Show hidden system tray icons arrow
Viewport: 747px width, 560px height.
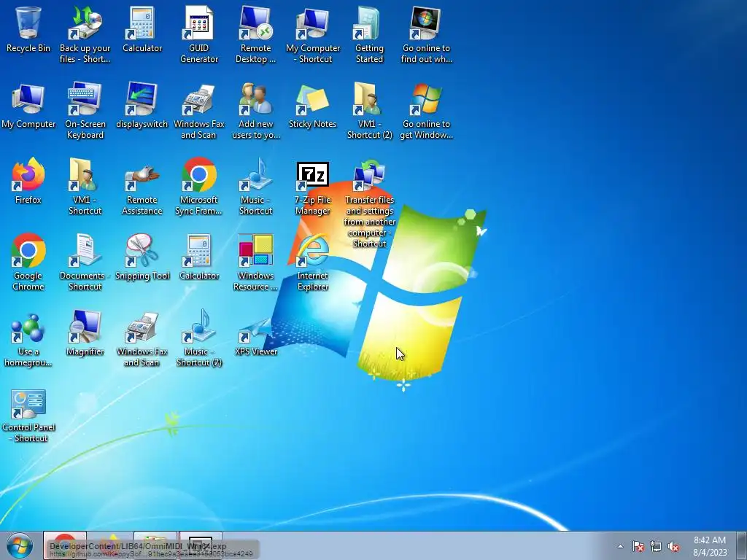[x=620, y=546]
